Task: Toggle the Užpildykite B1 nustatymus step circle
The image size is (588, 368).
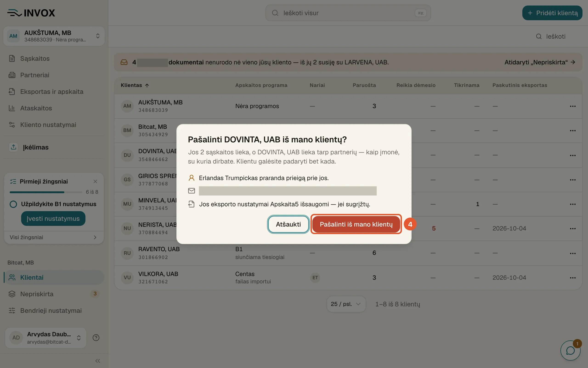Action: coord(13,204)
